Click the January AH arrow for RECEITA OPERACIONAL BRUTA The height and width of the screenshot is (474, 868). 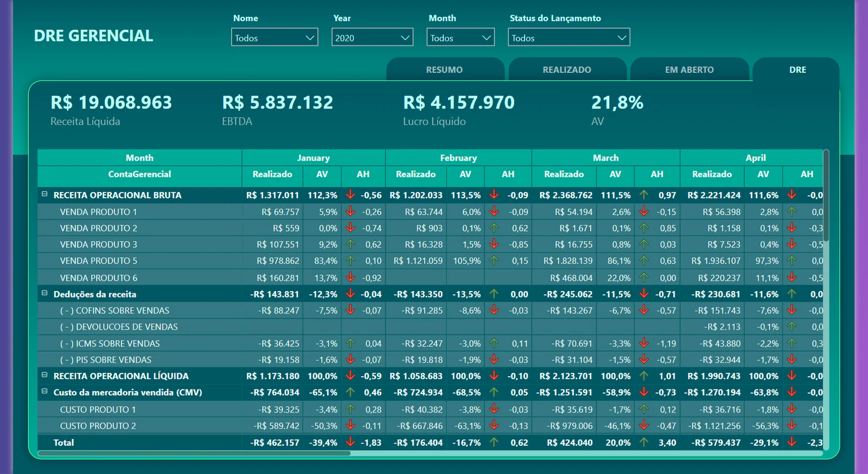click(350, 194)
